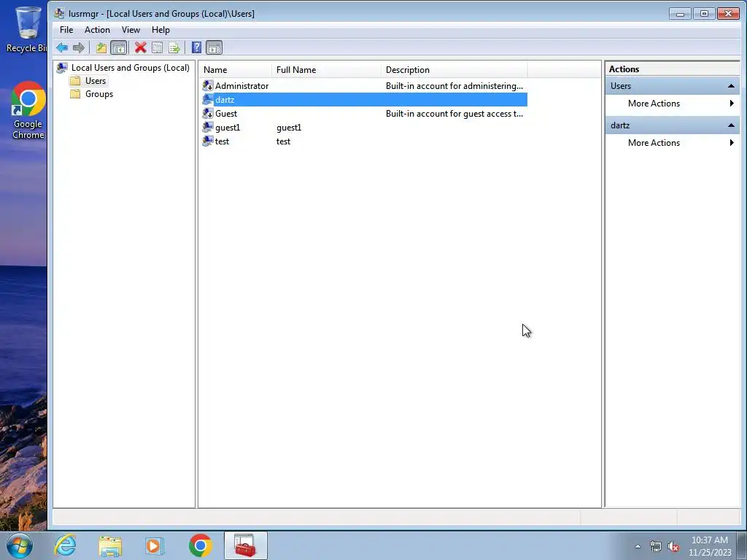Viewport: 747px width, 560px height.
Task: Sort by the Description column header
Action: click(454, 69)
